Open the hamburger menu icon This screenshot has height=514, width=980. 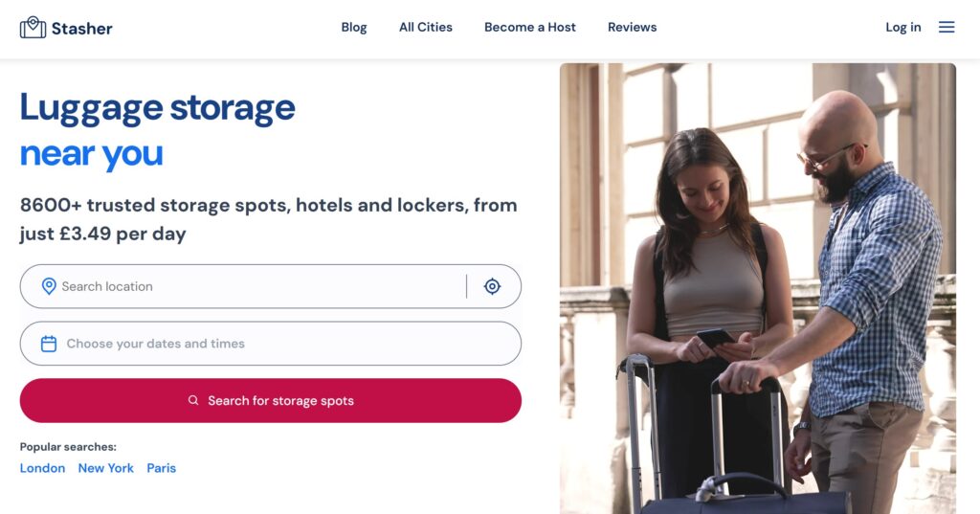947,27
